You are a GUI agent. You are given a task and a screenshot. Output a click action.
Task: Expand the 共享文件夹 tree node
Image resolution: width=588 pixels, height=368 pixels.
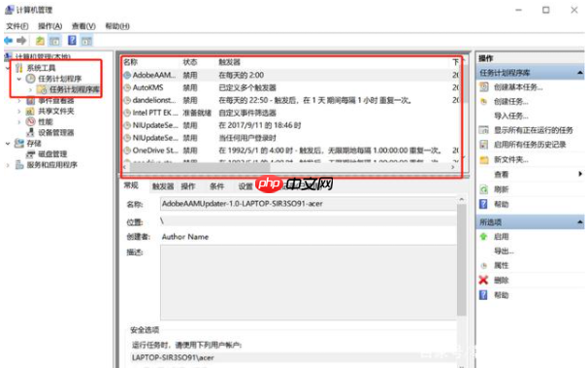pos(19,112)
